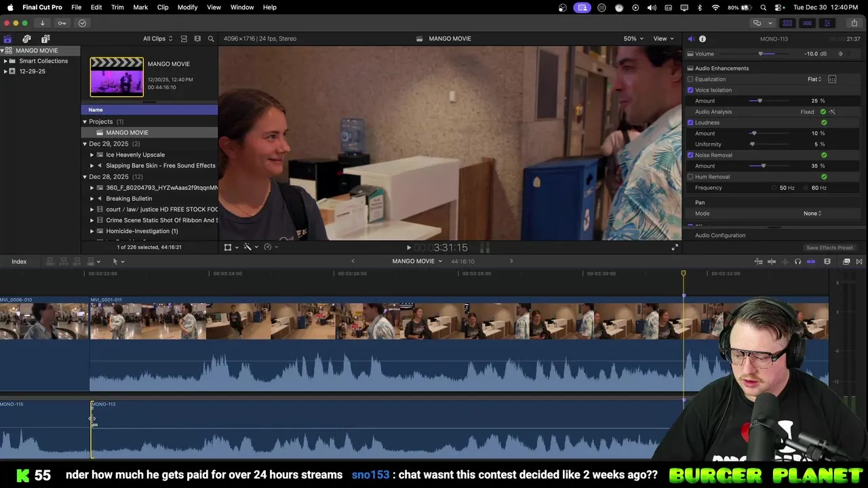This screenshot has width=868, height=488.
Task: Select the 60 Hz radio button
Action: click(806, 188)
